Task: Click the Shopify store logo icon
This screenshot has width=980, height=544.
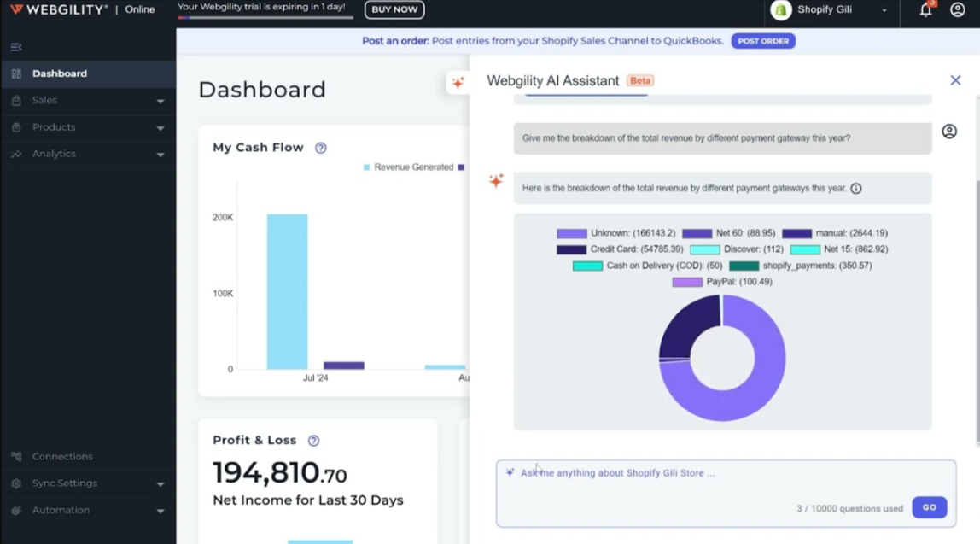Action: (781, 10)
